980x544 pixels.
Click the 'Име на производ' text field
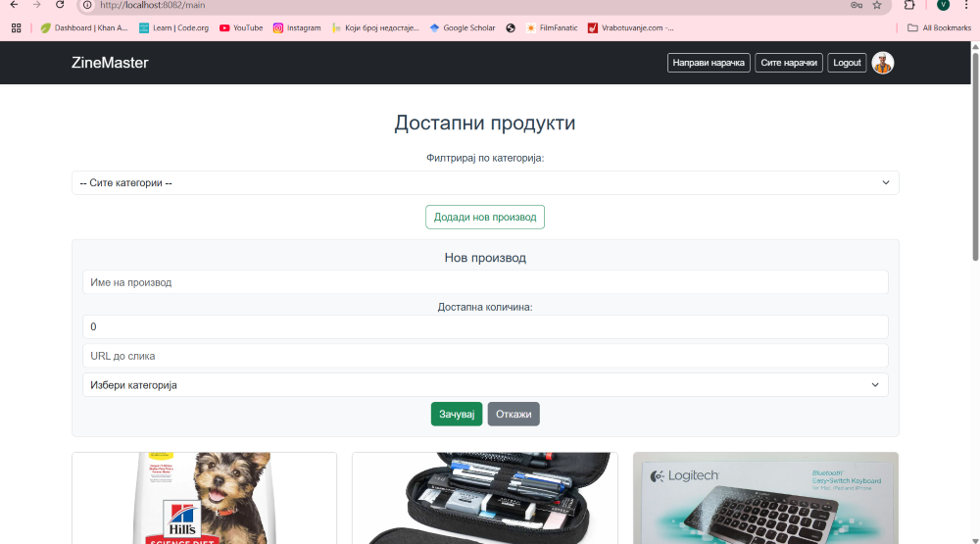(485, 282)
